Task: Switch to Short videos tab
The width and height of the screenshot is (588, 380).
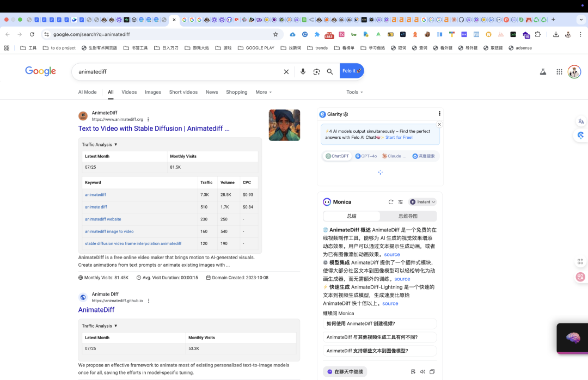Action: pyautogui.click(x=183, y=92)
